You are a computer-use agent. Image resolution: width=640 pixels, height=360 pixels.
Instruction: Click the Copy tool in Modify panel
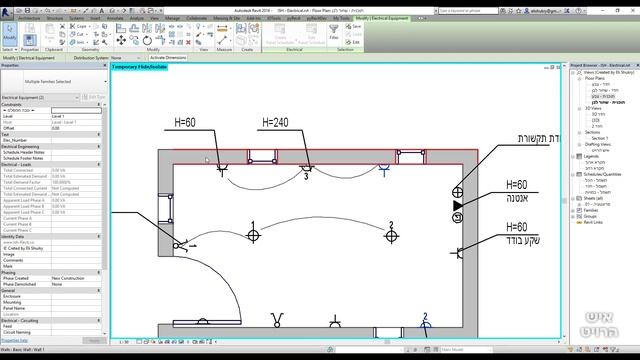[x=134, y=40]
